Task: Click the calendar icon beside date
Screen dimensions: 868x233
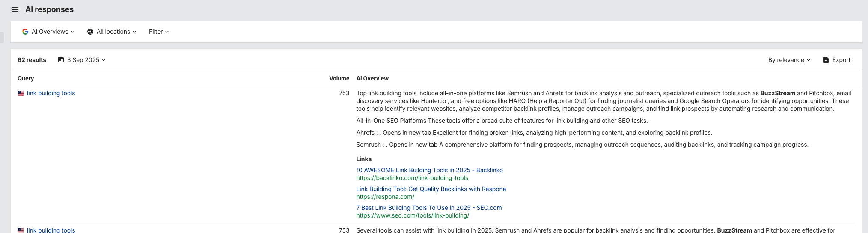Action: tap(61, 60)
